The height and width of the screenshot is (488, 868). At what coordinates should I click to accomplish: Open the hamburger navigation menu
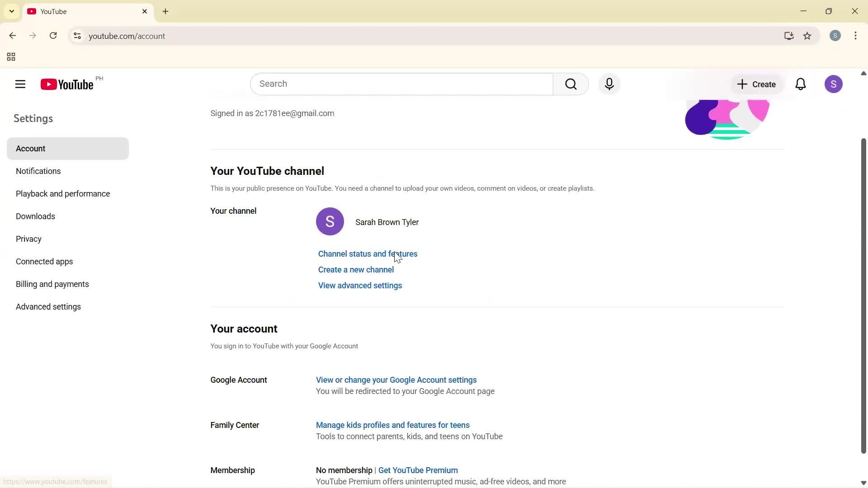coord(20,84)
